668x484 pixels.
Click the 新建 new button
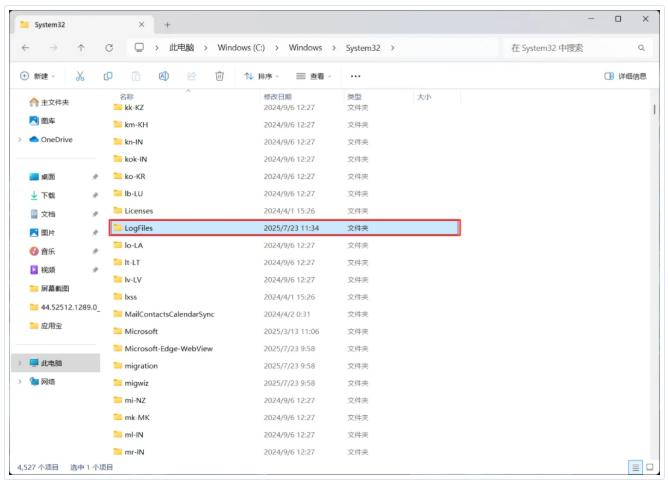(x=38, y=76)
